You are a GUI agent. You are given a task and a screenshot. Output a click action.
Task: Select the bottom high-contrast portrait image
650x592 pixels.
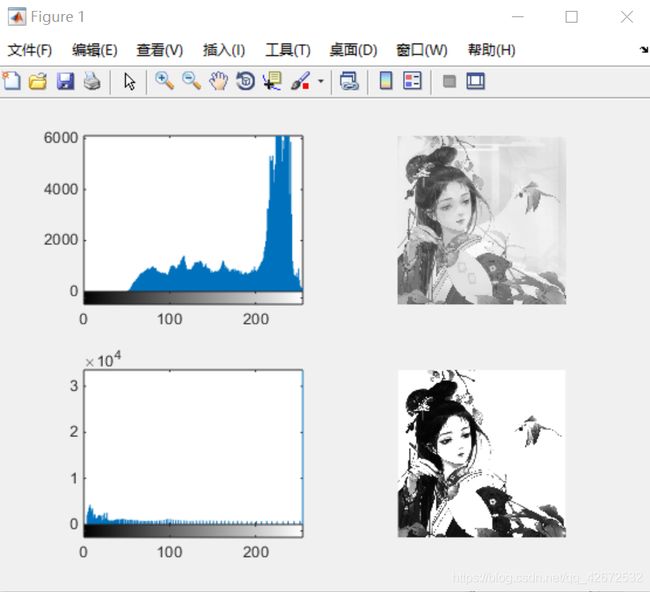click(482, 454)
